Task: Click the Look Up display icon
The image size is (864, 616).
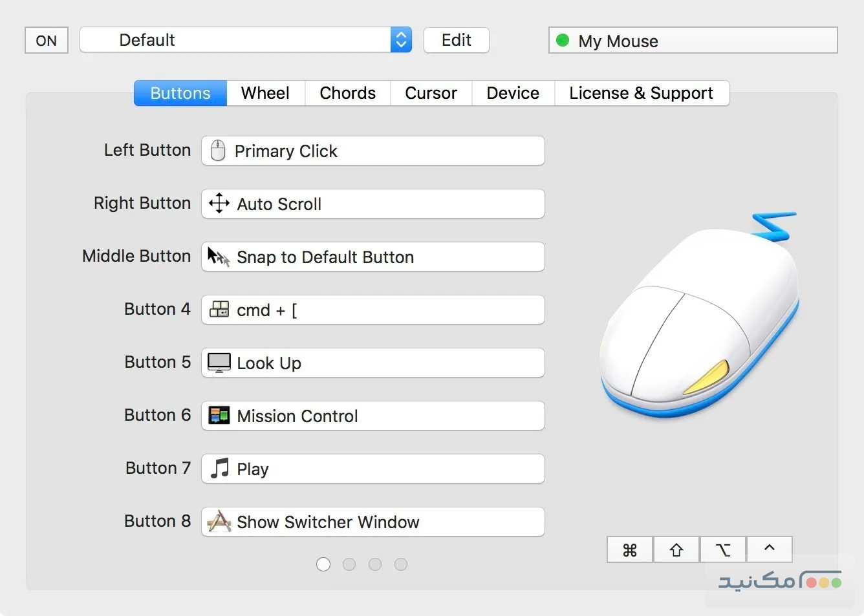Action: (x=219, y=363)
